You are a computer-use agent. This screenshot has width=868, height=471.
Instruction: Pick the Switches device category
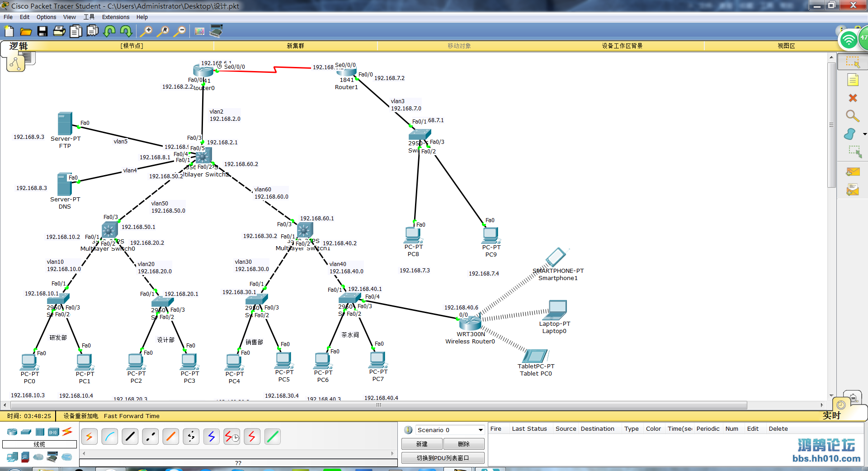click(x=26, y=432)
